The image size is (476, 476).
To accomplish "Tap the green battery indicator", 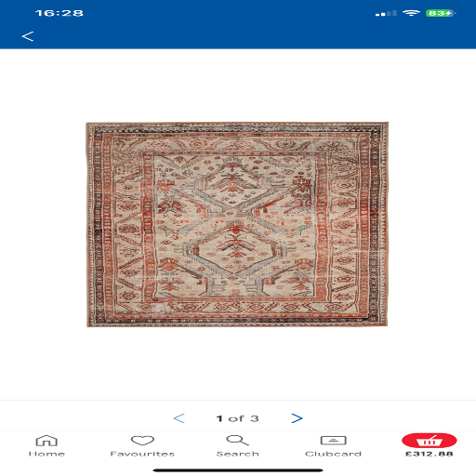I will (x=440, y=13).
